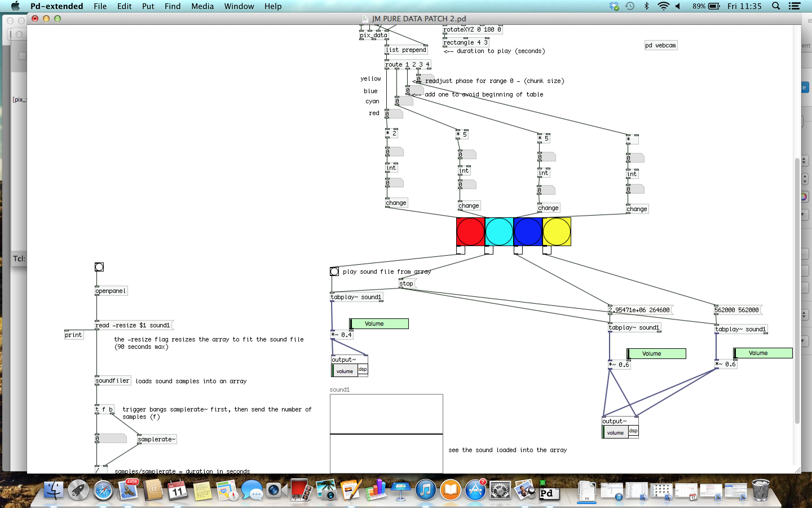Open Finder from the Dock
Image resolution: width=812 pixels, height=508 pixels.
pos(53,491)
